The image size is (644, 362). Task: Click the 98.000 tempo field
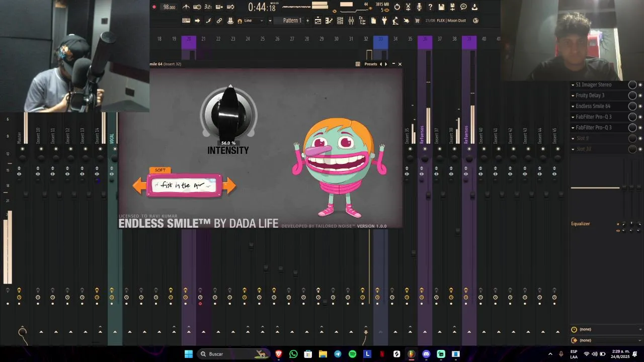pos(170,7)
